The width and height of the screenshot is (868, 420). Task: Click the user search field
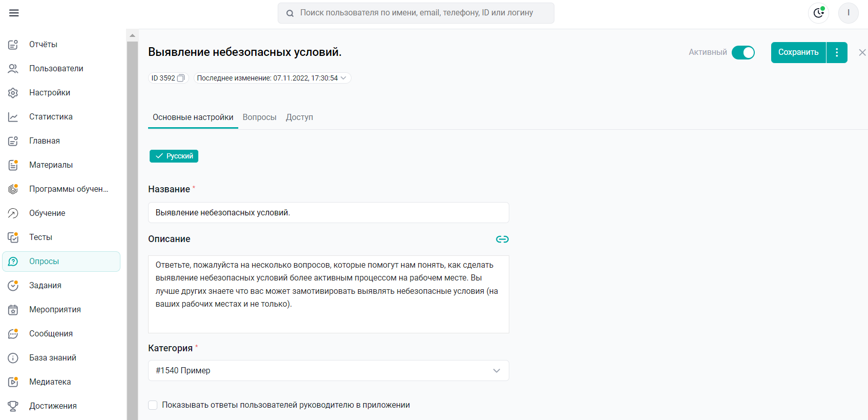416,13
